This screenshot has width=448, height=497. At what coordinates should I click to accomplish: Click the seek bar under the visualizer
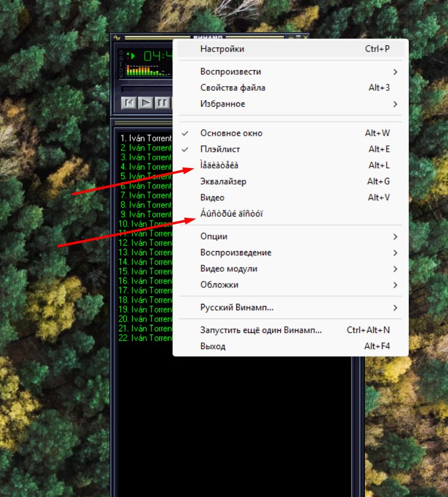click(147, 89)
